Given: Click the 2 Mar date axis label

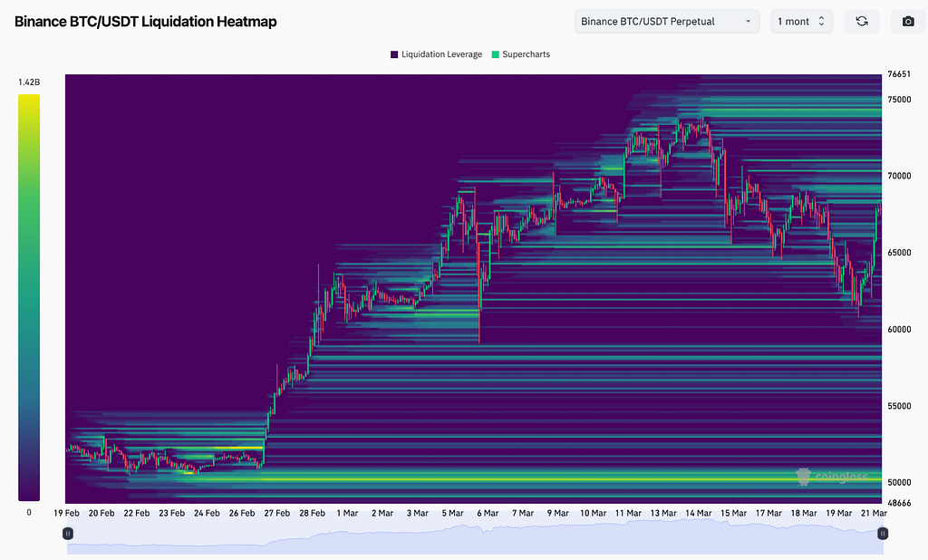Looking at the screenshot, I should click(382, 513).
